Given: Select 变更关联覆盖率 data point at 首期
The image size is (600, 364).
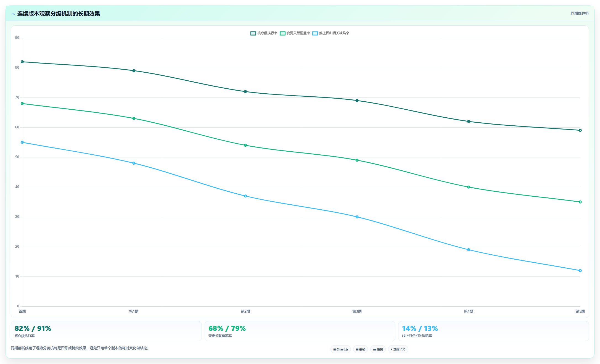Looking at the screenshot, I should (x=22, y=104).
